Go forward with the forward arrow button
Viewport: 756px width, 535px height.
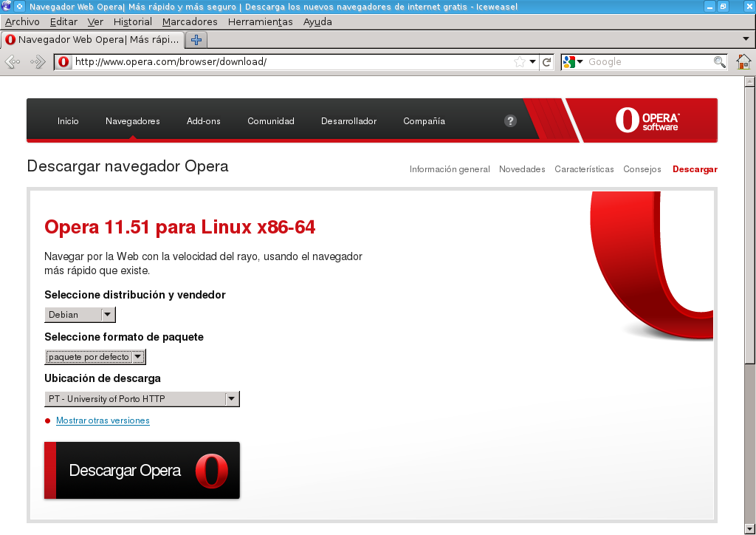pyautogui.click(x=37, y=62)
